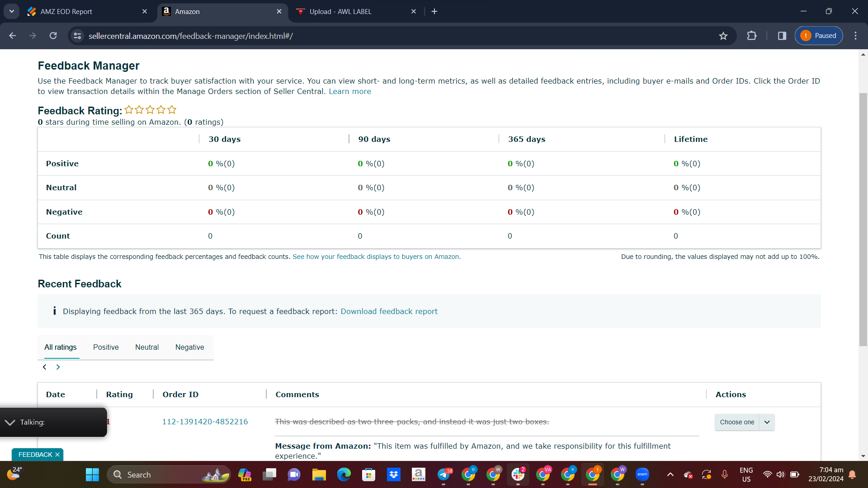Close the Upload - AWL LABEL tab
The width and height of the screenshot is (868, 488).
pos(414,11)
